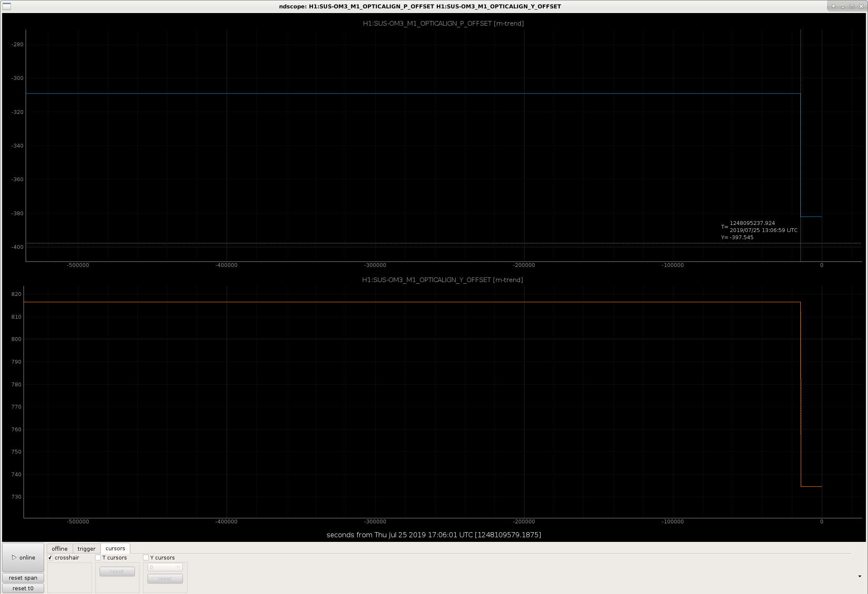Click the window title text in the title bar
This screenshot has height=594, width=868.
[x=420, y=6]
